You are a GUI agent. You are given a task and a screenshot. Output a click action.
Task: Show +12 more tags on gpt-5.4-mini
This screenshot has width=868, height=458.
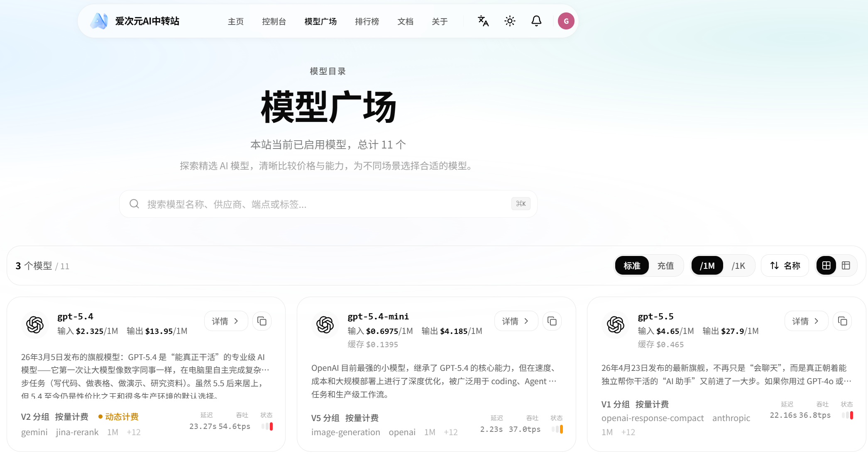coord(450,432)
